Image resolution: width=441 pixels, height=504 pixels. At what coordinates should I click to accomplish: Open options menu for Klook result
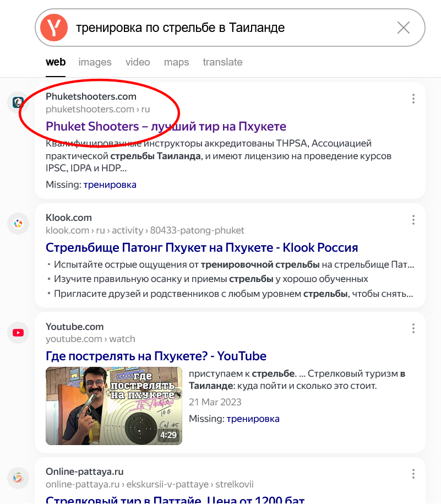413,220
